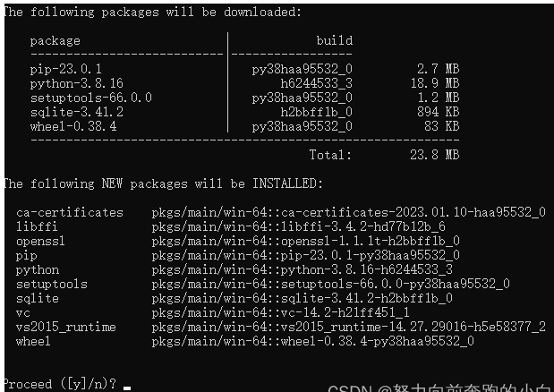
Task: Click setuptools-66.0.0 in the download table
Action: point(90,98)
